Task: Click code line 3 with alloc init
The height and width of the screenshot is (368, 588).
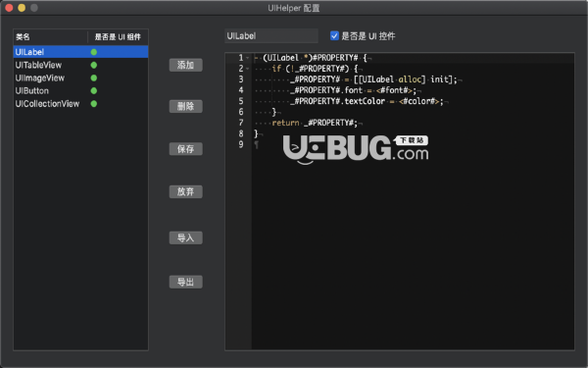Action: click(376, 79)
